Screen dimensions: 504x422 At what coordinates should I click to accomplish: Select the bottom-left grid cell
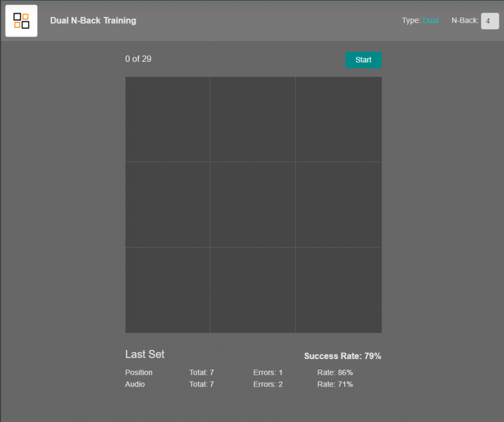(168, 290)
